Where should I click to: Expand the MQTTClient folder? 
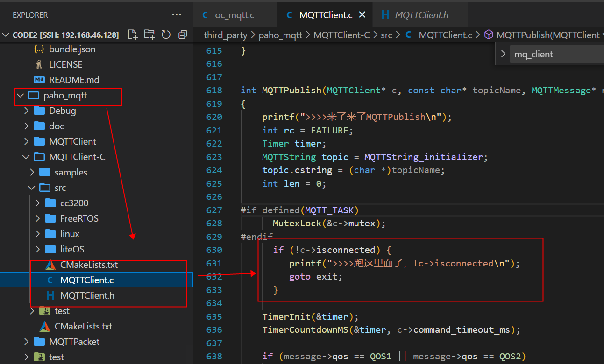click(x=27, y=142)
